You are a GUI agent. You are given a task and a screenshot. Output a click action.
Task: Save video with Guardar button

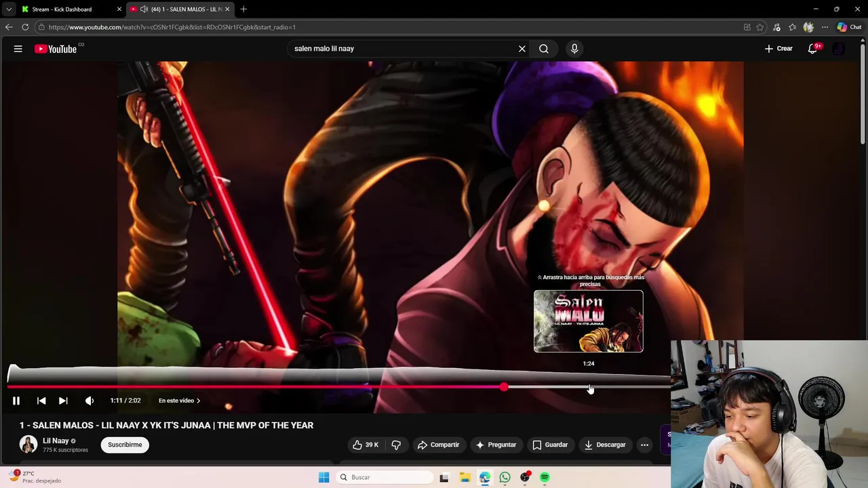coord(549,445)
